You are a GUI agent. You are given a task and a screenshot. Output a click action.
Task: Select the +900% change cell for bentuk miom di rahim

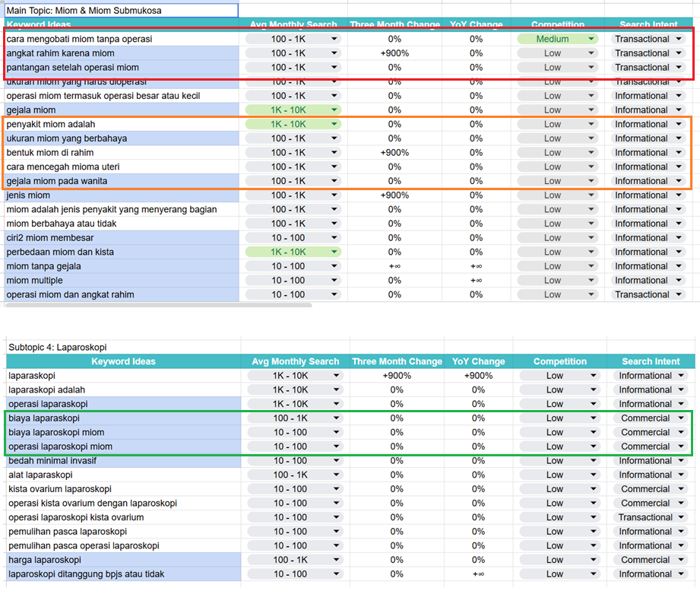(394, 153)
